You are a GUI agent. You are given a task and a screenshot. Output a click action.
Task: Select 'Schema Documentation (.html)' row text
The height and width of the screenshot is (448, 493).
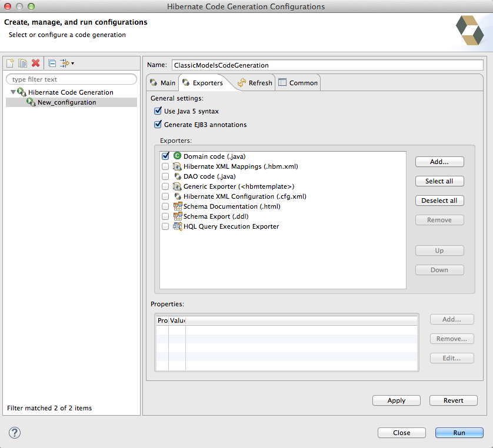click(x=232, y=206)
